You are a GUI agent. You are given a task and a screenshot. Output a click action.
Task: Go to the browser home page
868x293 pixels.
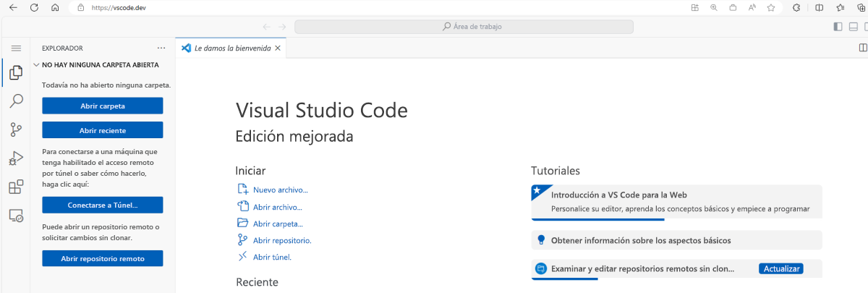[x=56, y=7]
